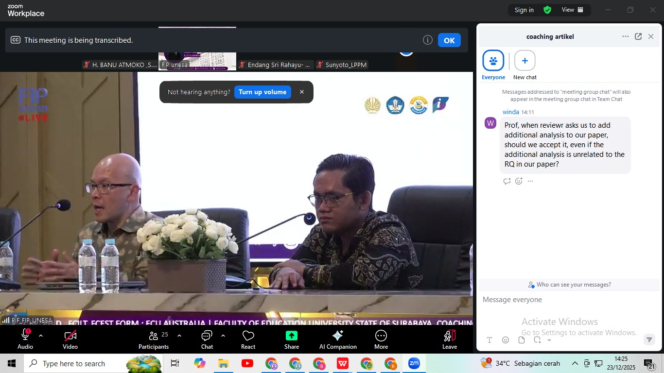
Task: Open YouTube from taskbar
Action: coord(247,363)
